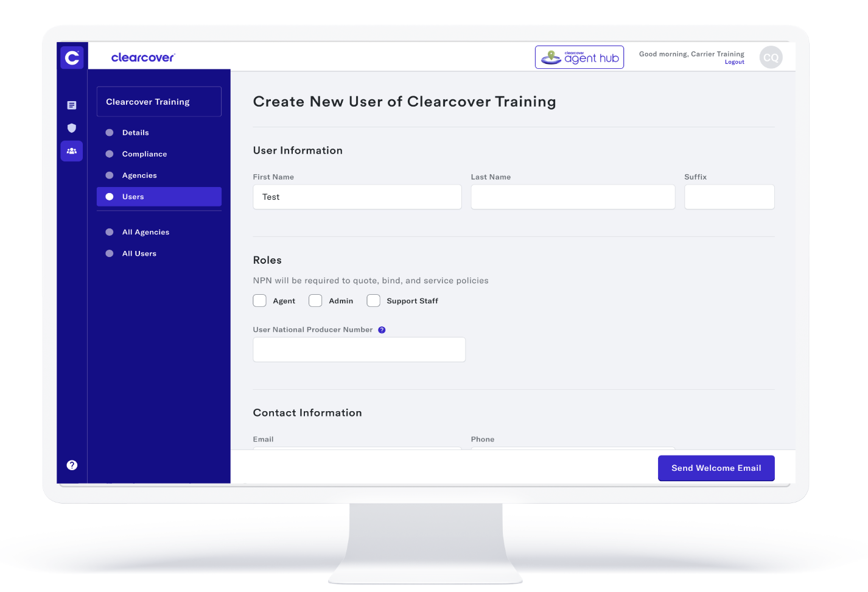The width and height of the screenshot is (868, 592).
Task: Click the highlighted users group icon
Action: 72,150
